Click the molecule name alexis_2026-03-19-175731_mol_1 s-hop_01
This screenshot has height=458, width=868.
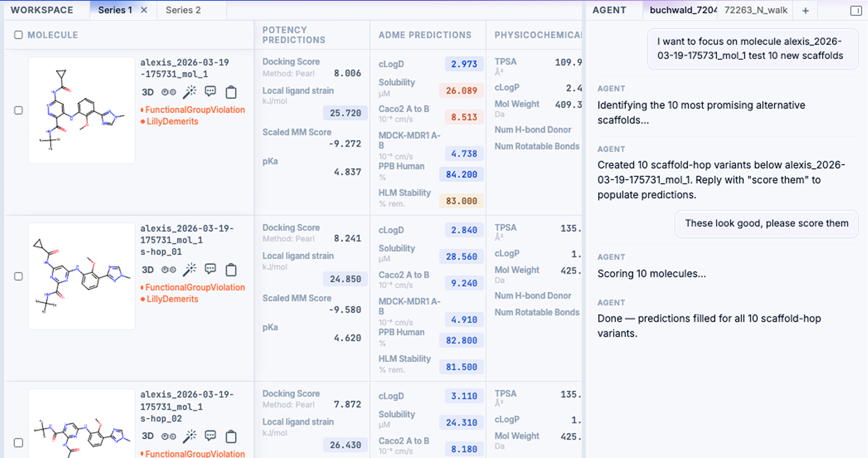click(187, 240)
